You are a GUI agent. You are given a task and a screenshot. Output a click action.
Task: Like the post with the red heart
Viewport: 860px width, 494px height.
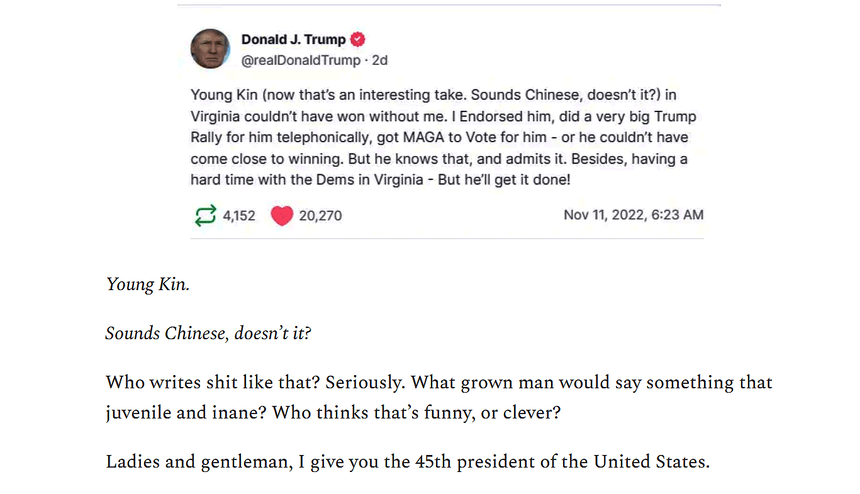pos(282,215)
